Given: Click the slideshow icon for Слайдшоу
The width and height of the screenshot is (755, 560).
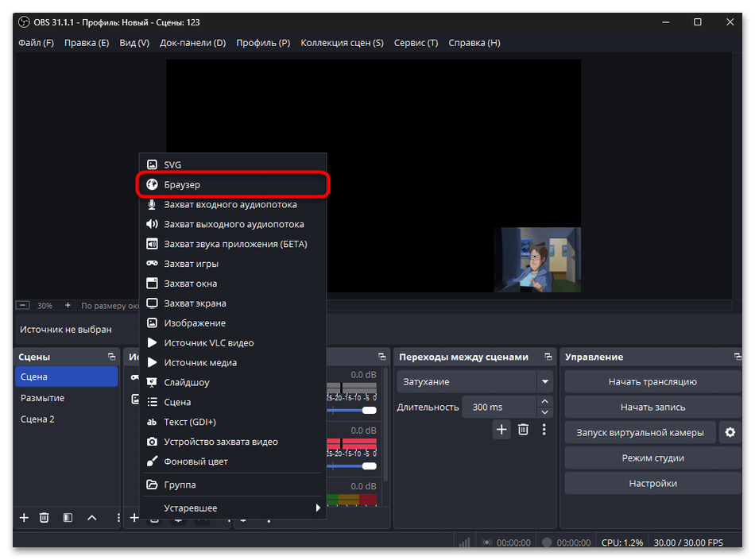Looking at the screenshot, I should [x=152, y=382].
